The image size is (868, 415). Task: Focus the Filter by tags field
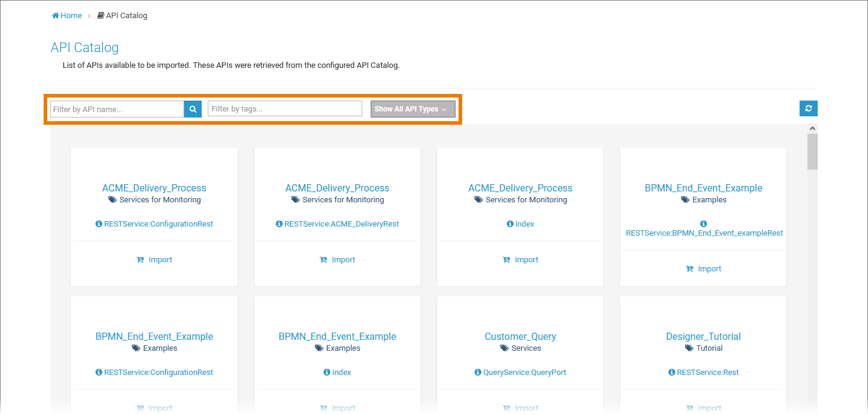[285, 109]
